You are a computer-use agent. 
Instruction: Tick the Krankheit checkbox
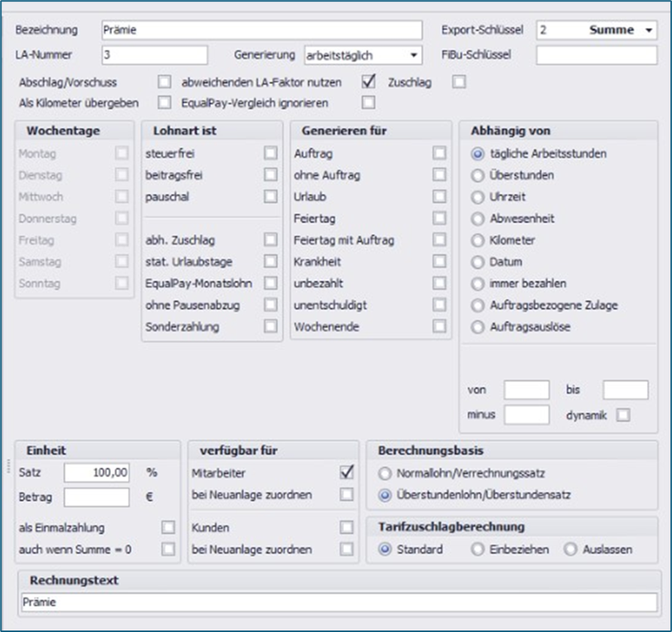pyautogui.click(x=439, y=261)
